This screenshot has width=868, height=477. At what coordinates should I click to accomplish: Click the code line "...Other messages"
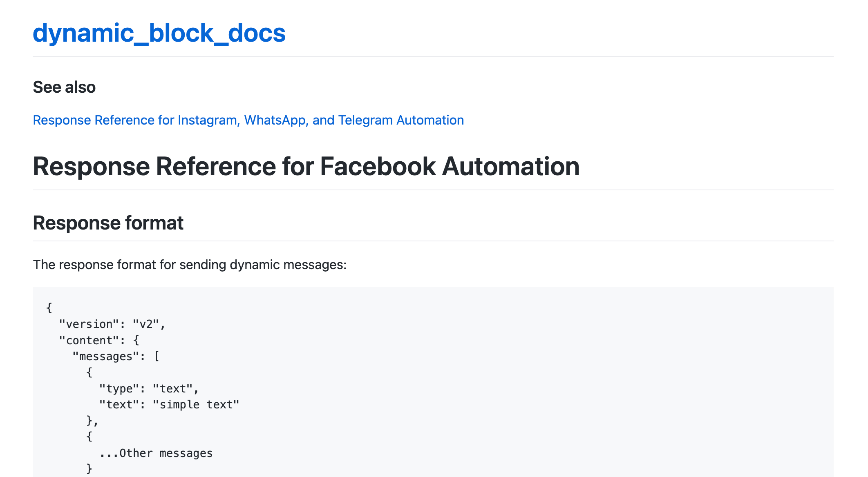pyautogui.click(x=156, y=453)
